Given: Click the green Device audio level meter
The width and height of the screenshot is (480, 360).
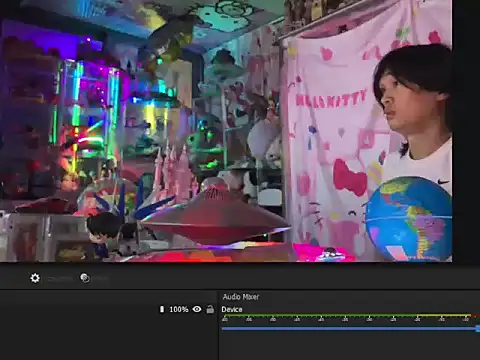Looking at the screenshot, I should [318, 315].
